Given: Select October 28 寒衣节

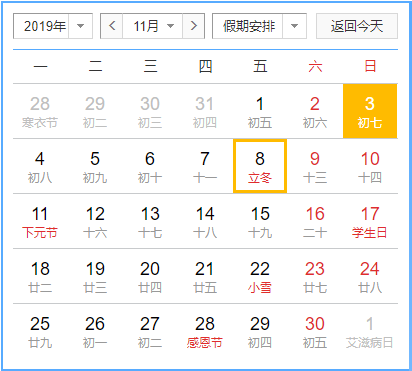Looking at the screenshot, I should tap(40, 111).
